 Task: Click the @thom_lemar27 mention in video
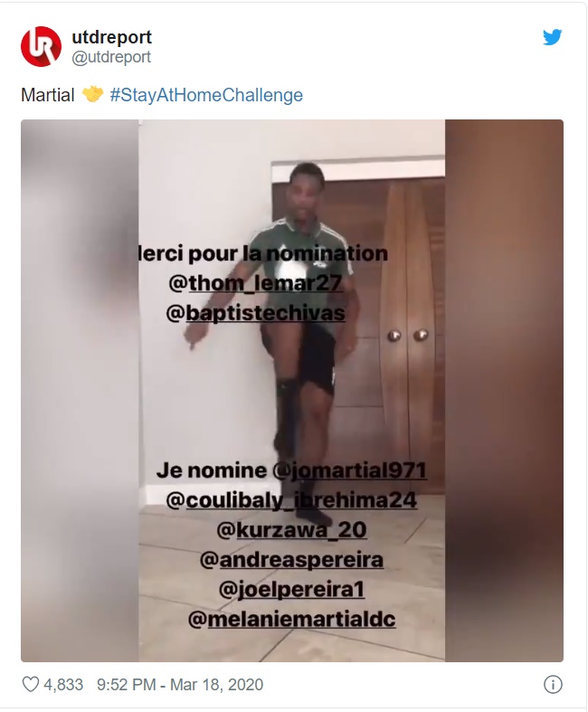255,283
